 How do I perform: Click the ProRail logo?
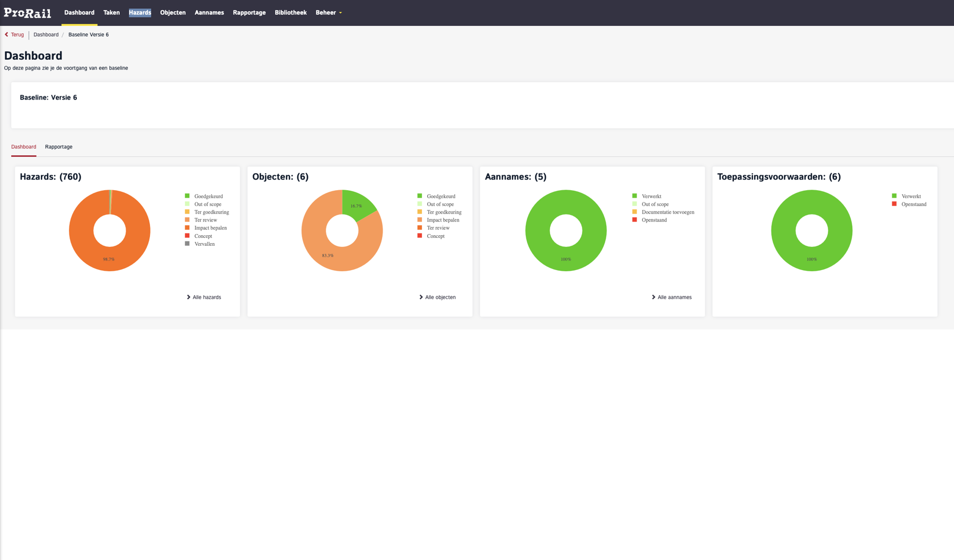[28, 13]
